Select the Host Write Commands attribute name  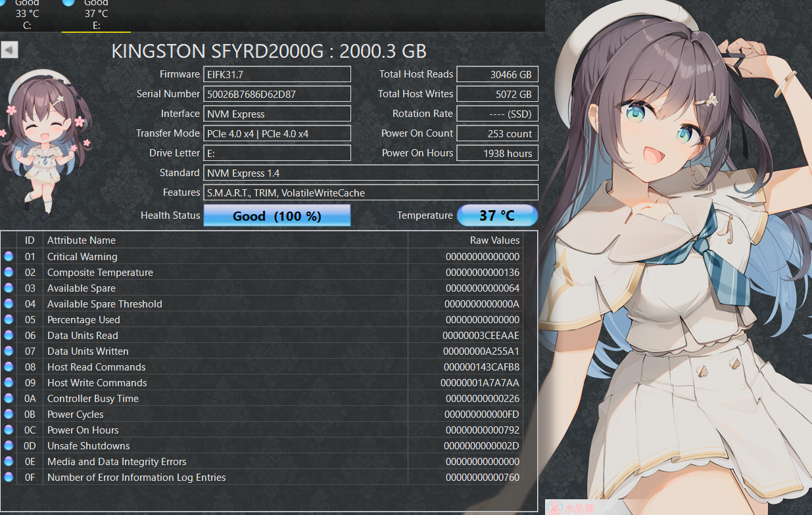click(97, 383)
